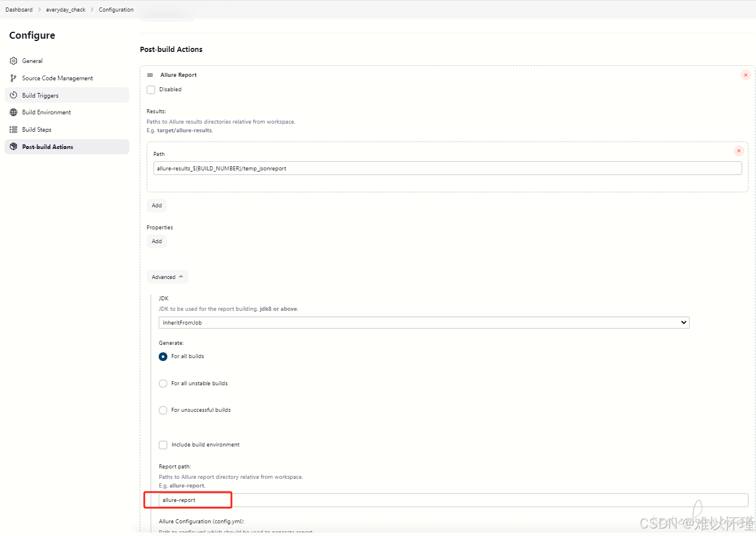Add another results path with Add button
Viewport: 756px width, 536px height.
pos(157,206)
